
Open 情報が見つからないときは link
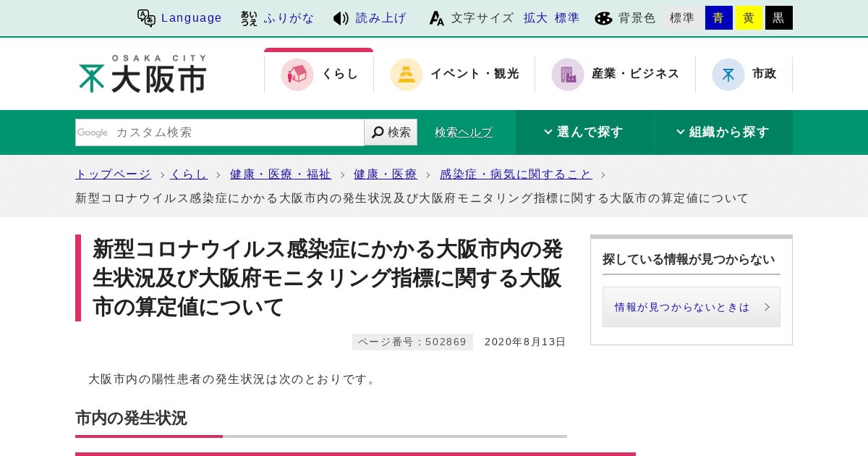[692, 307]
